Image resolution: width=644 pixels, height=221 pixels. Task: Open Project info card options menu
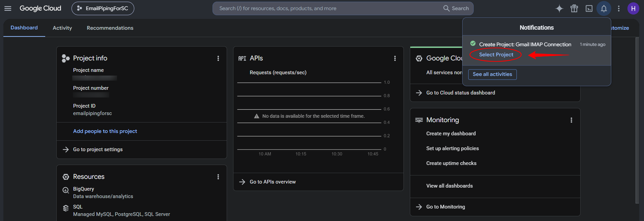click(x=218, y=58)
